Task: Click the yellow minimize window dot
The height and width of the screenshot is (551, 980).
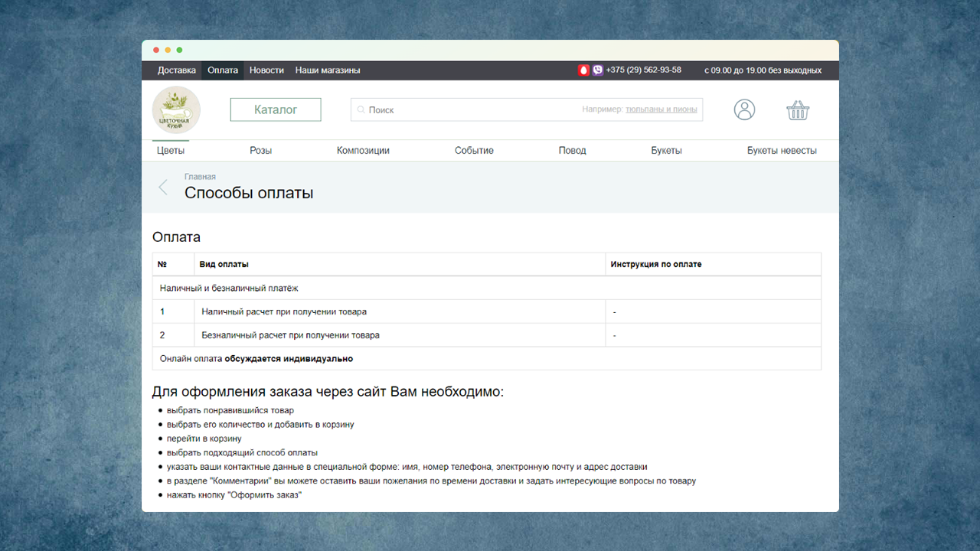Action: point(168,50)
